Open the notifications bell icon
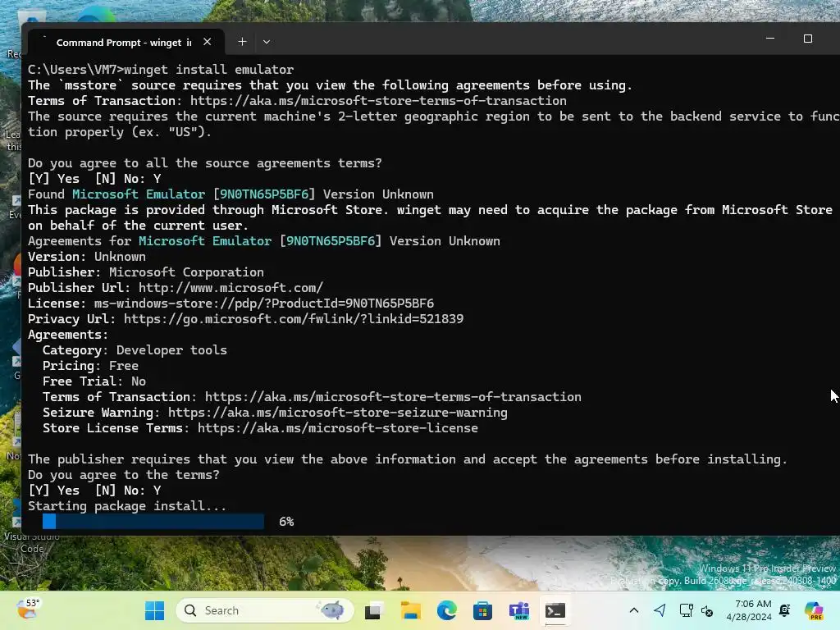Screen dimensions: 840x630 point(785,610)
